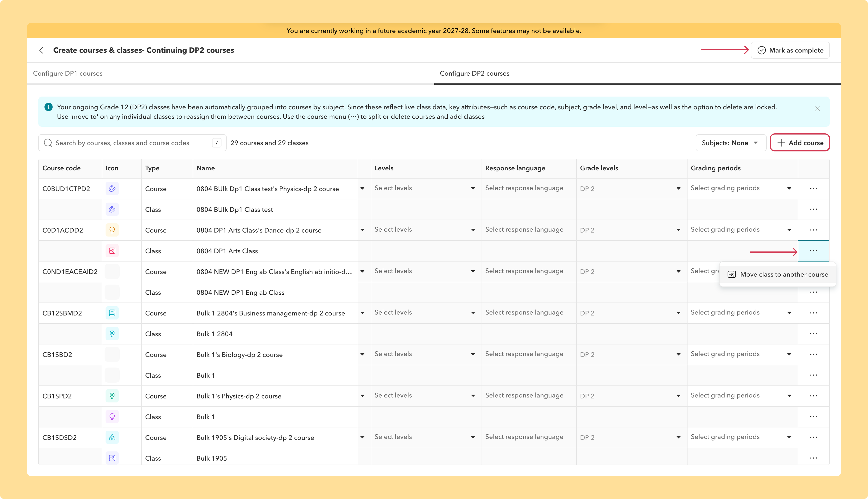Open Select levels for Biology course CB1SBD2
Screen dimensions: 868x499
[x=426, y=354]
